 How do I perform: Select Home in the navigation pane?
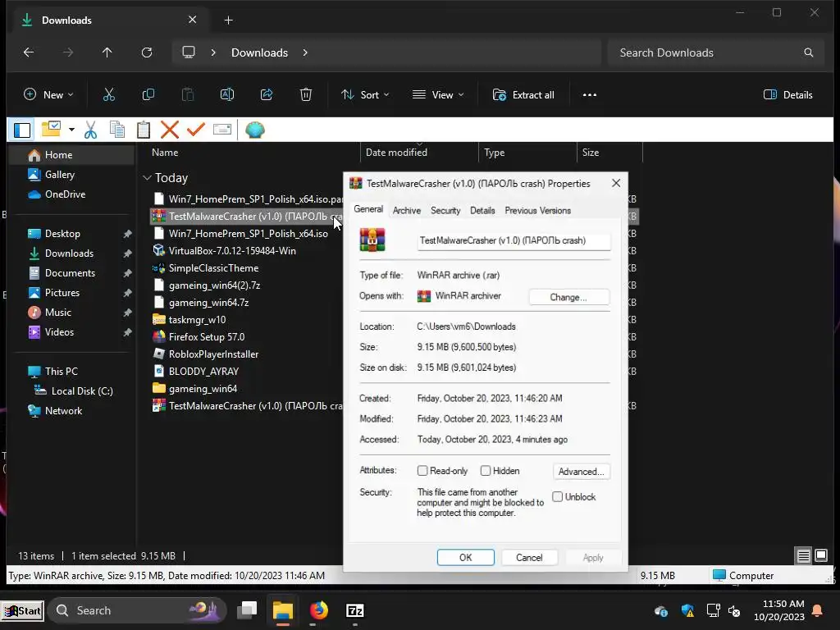[x=72, y=155]
